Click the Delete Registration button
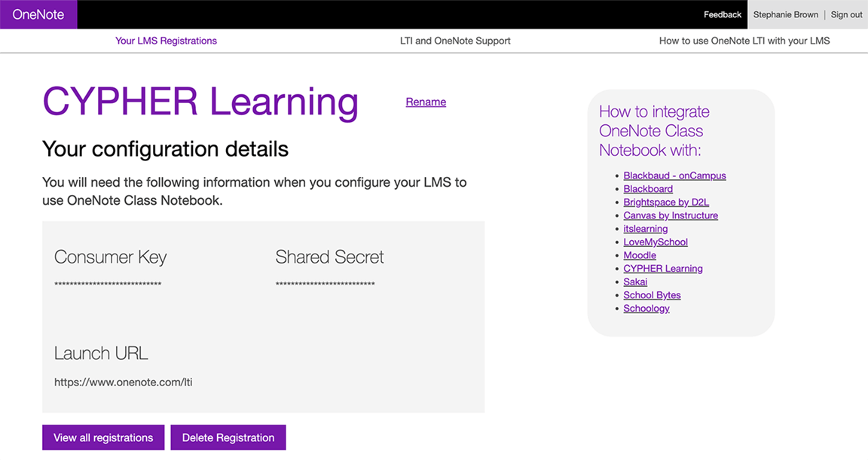 tap(228, 437)
